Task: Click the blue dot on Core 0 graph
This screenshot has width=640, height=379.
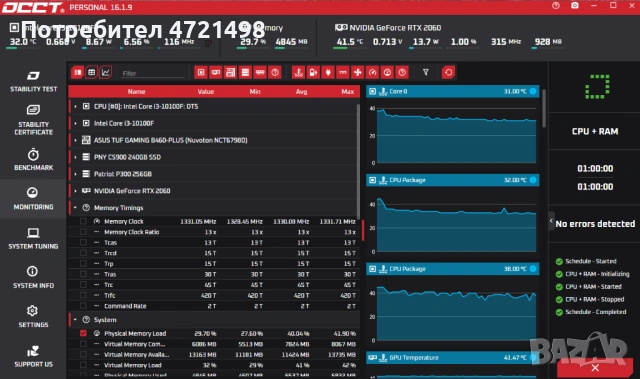Action: (x=533, y=91)
